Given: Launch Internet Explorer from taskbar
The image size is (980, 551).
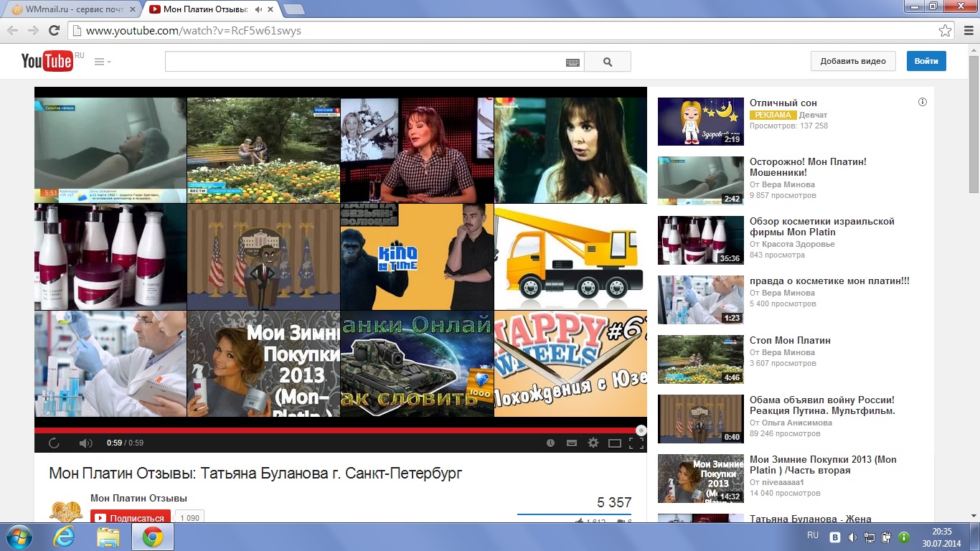Looking at the screenshot, I should (x=64, y=537).
